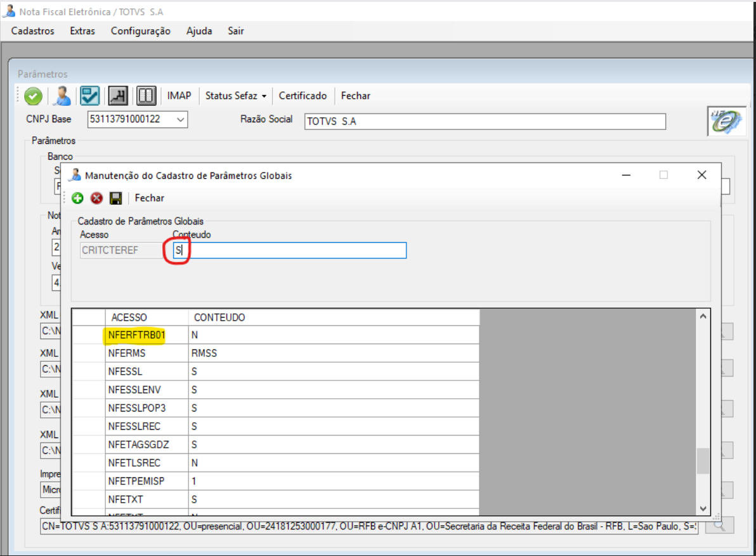Cancel with the red X icon
Viewport: 756px width, 556px height.
click(96, 198)
